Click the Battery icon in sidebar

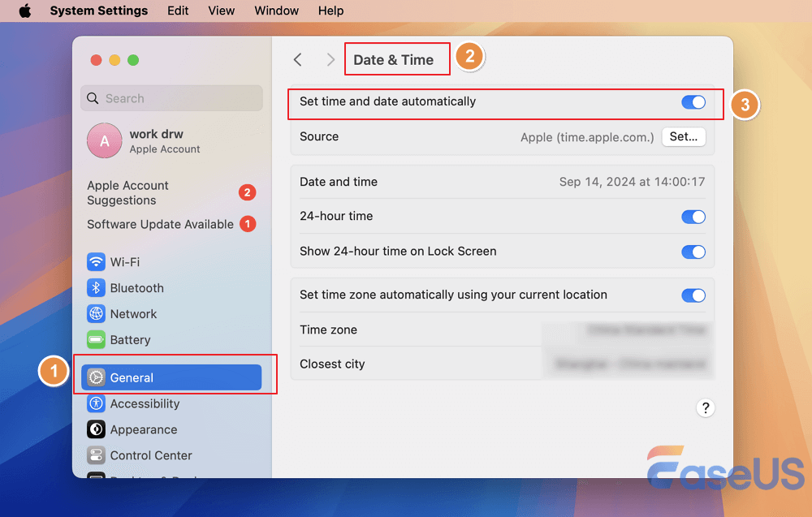pyautogui.click(x=96, y=339)
